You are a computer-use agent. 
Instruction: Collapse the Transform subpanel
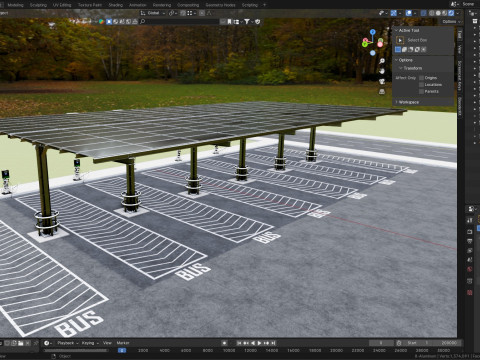(x=401, y=68)
